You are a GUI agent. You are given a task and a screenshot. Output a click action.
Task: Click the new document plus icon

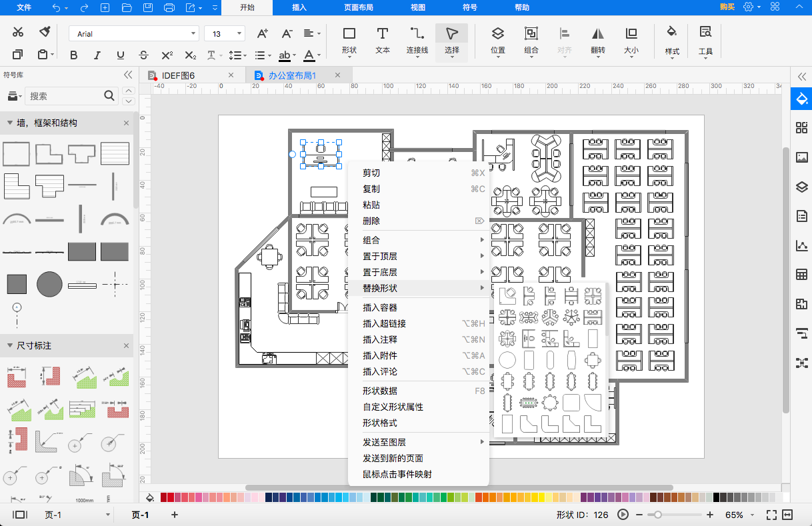pyautogui.click(x=105, y=8)
